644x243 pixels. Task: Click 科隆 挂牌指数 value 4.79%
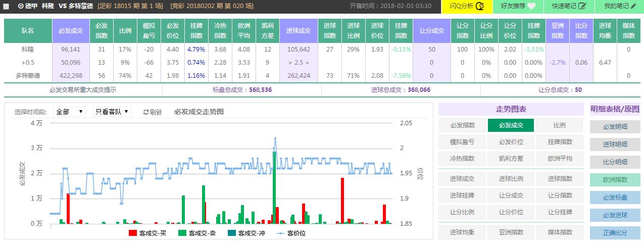point(196,50)
